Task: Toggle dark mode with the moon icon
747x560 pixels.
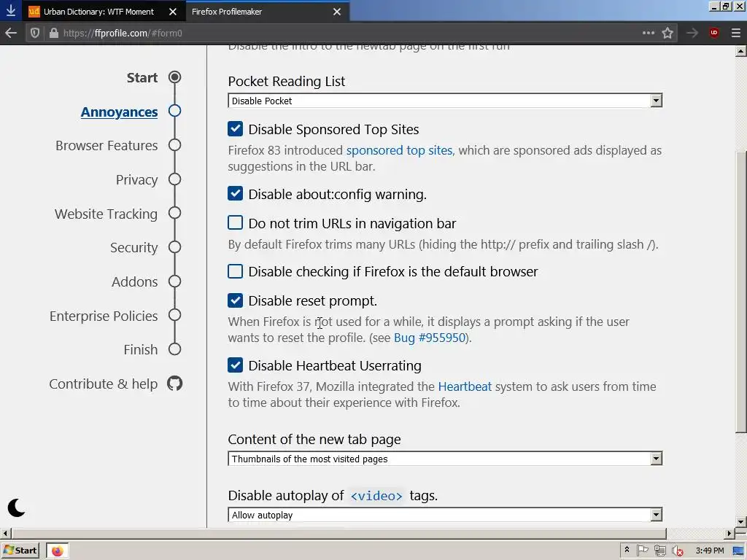Action: [16, 507]
